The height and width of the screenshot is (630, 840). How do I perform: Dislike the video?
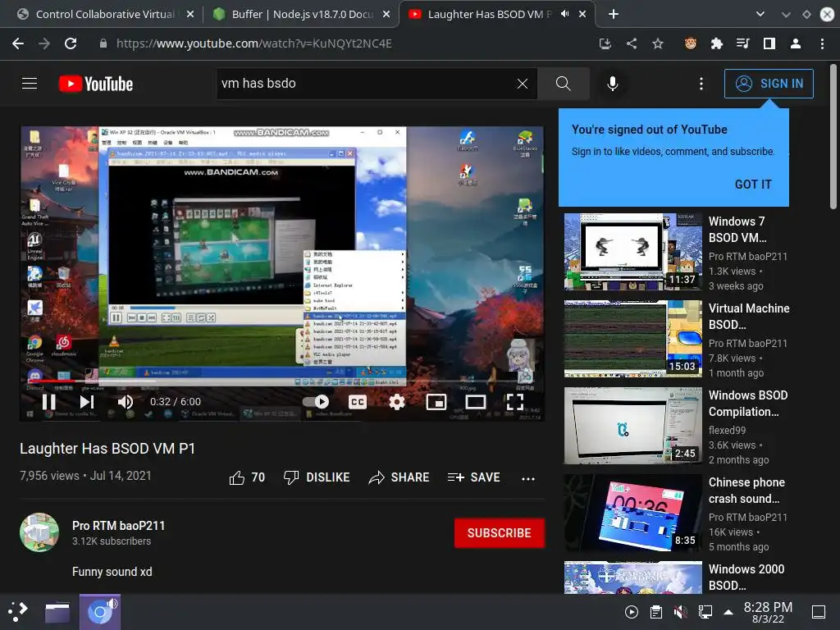coord(317,477)
